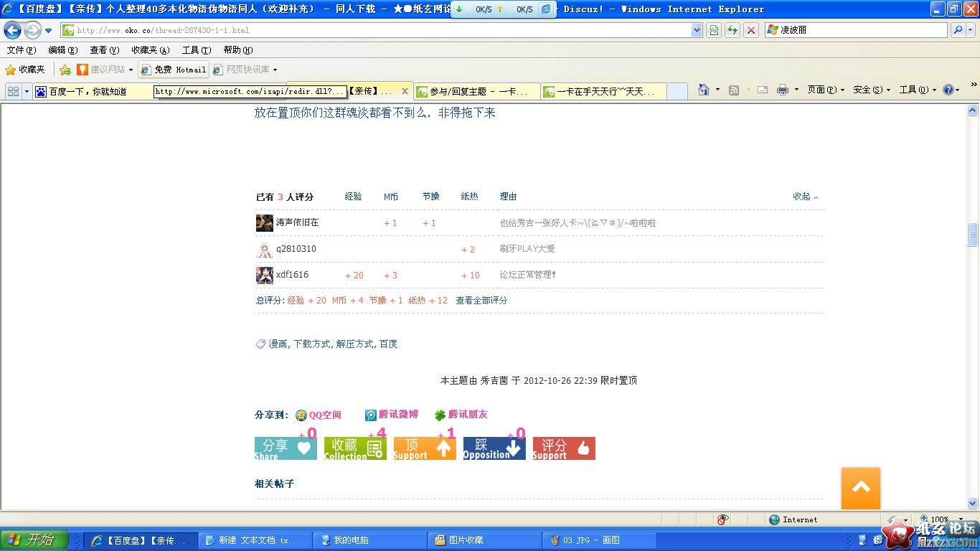
Task: Click the vertical scrollbar thumb
Action: click(973, 235)
